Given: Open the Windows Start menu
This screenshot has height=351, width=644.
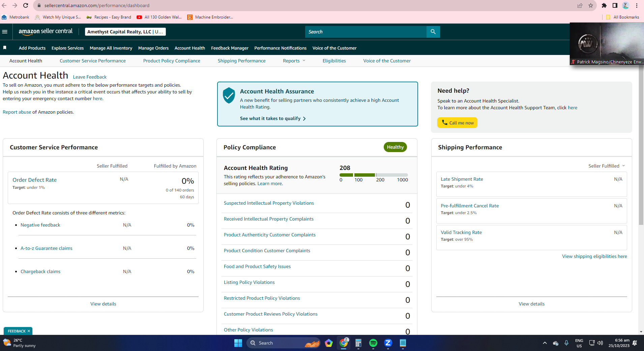Looking at the screenshot, I should (238, 343).
